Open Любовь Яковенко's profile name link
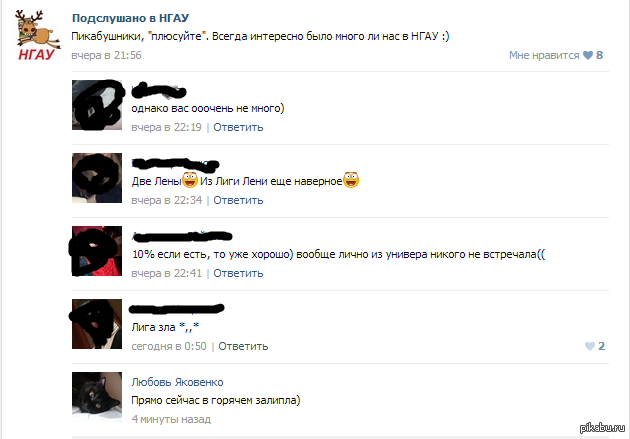 (x=177, y=382)
